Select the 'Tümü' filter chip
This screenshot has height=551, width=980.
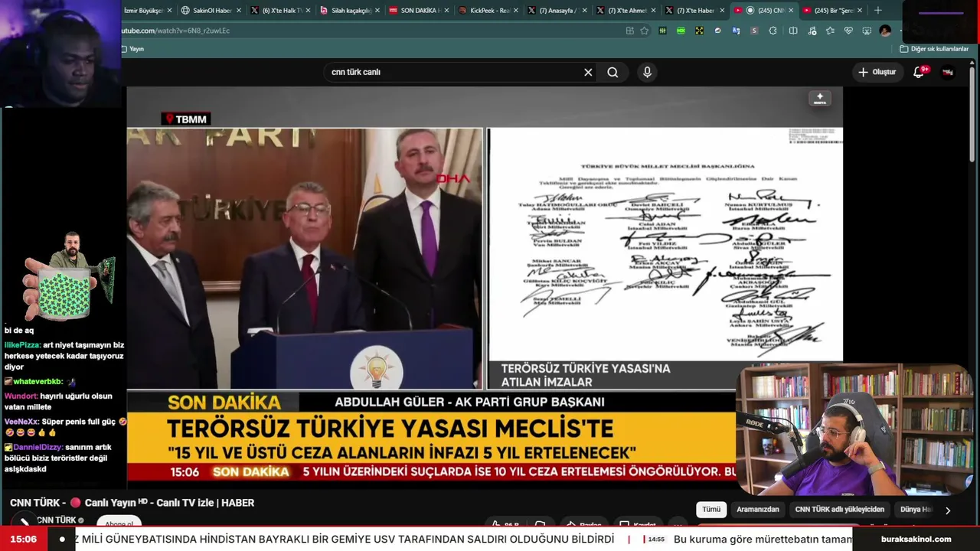[x=711, y=510]
